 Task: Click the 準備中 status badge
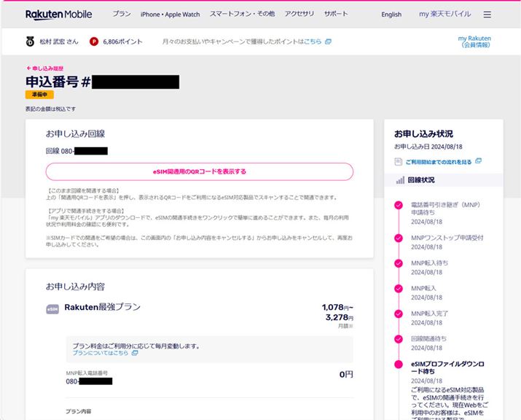pyautogui.click(x=39, y=95)
